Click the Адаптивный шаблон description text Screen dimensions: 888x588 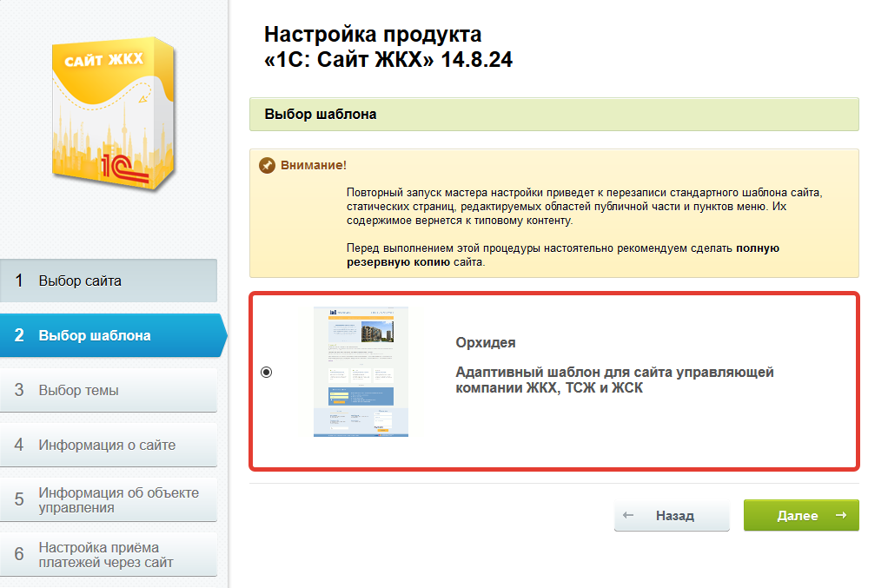[614, 380]
